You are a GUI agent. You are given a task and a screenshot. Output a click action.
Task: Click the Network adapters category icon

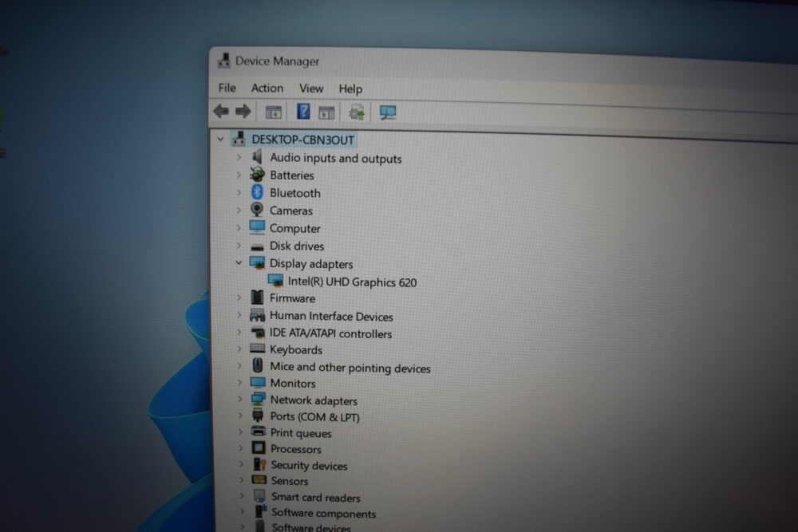[x=258, y=400]
